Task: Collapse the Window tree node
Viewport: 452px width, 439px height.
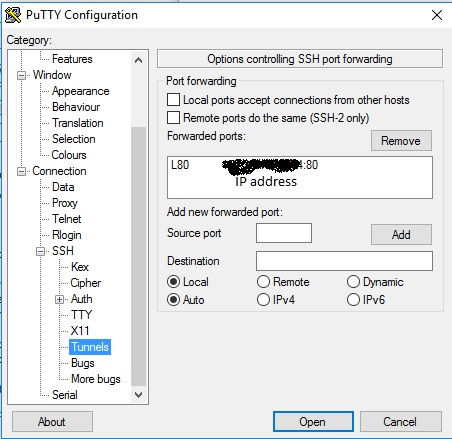Action: tap(21, 75)
